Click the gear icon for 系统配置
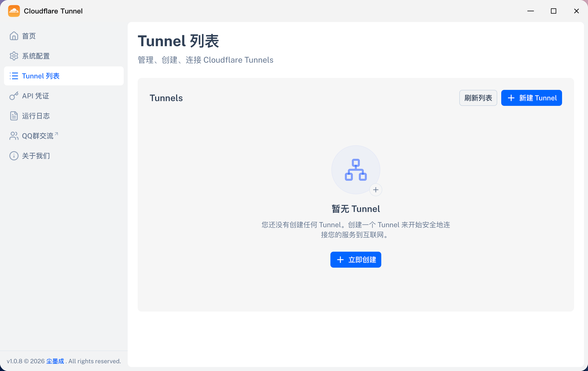 tap(14, 56)
